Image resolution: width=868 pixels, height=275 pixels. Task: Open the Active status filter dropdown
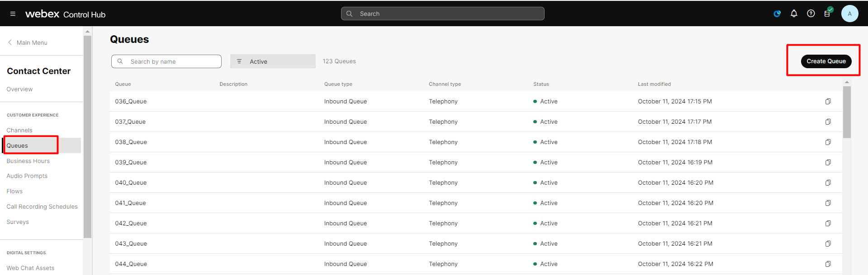[273, 61]
